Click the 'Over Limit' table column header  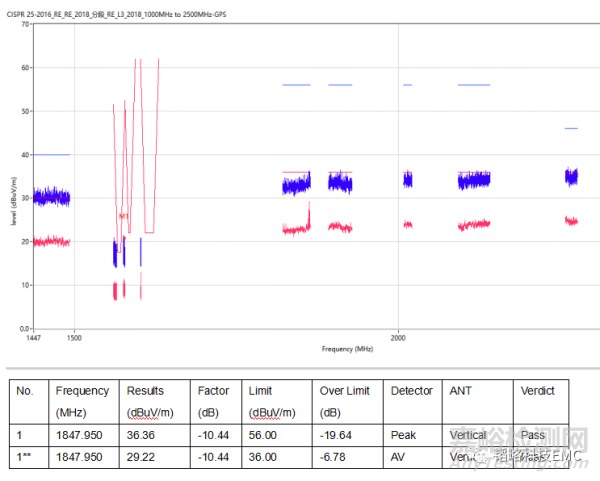pyautogui.click(x=345, y=391)
